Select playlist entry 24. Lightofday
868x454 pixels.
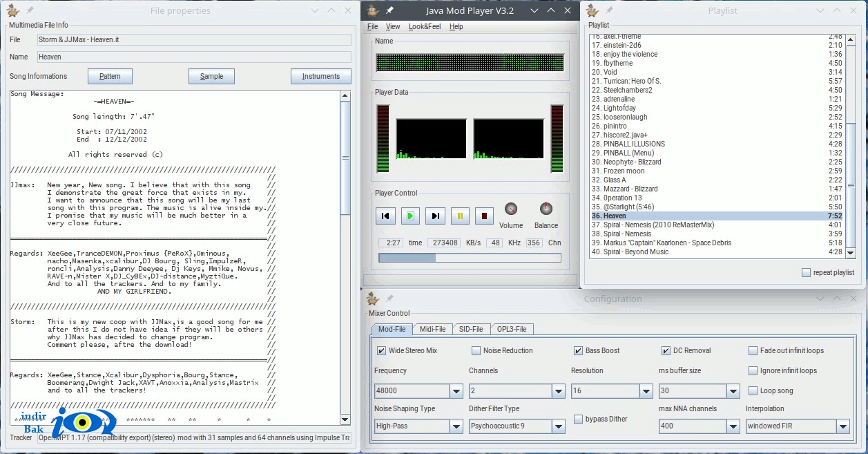717,108
